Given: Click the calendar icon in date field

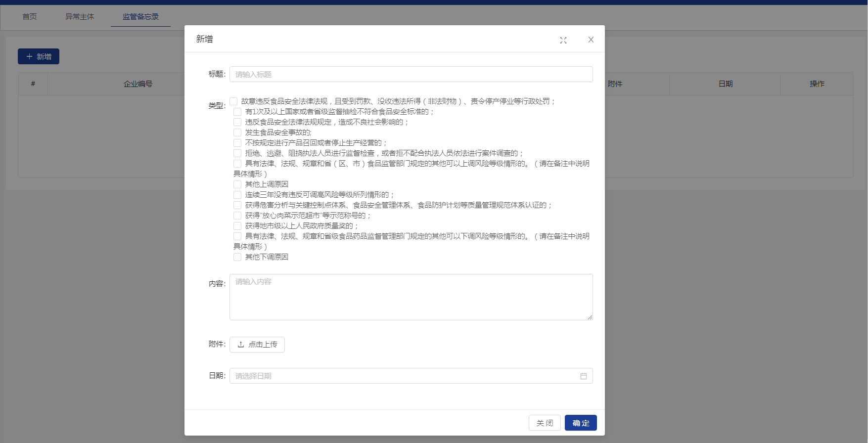Looking at the screenshot, I should click(583, 376).
